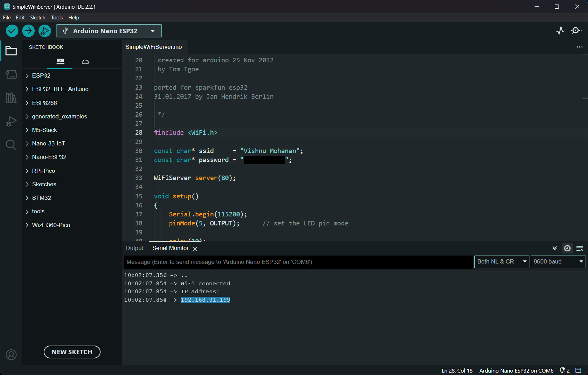
Task: Click the Upload arrow button
Action: pyautogui.click(x=28, y=31)
